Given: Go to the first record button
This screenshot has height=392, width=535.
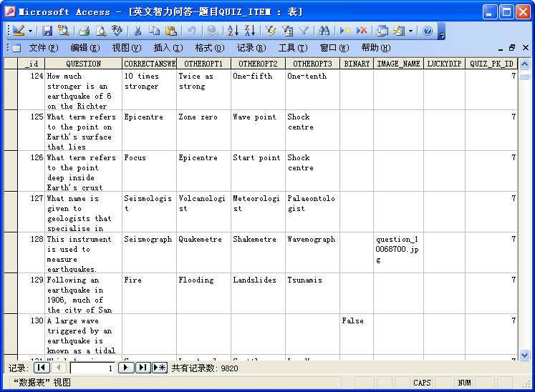Looking at the screenshot, I should pos(42,368).
